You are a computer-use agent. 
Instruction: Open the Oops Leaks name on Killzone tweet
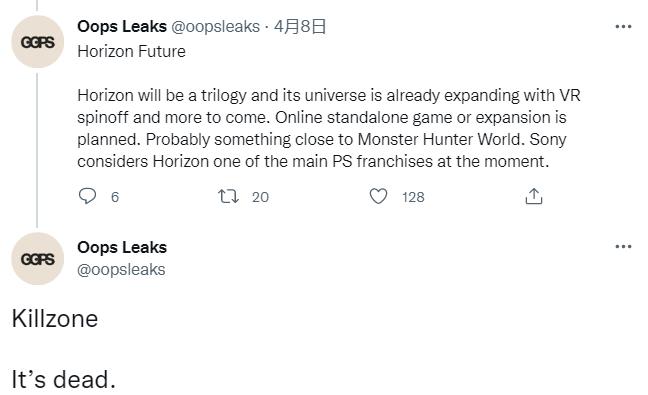(122, 247)
